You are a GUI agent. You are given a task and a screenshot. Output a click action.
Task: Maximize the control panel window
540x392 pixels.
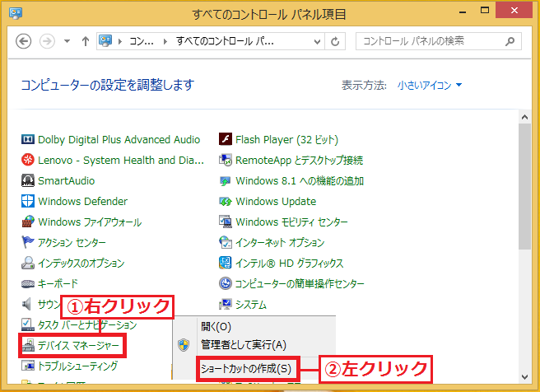click(485, 11)
